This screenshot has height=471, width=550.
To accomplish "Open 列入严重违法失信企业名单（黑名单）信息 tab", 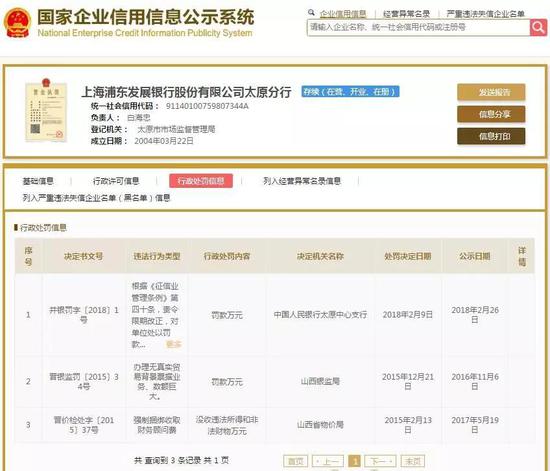I will click(96, 198).
